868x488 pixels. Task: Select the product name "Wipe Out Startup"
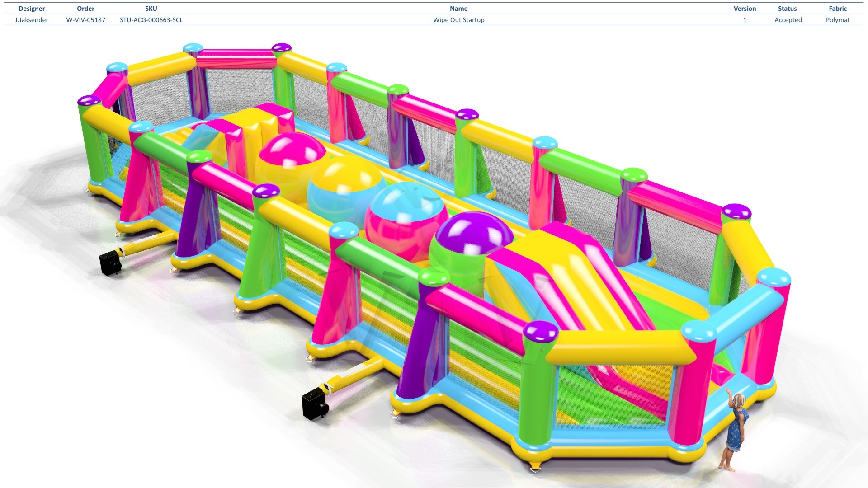click(x=458, y=20)
